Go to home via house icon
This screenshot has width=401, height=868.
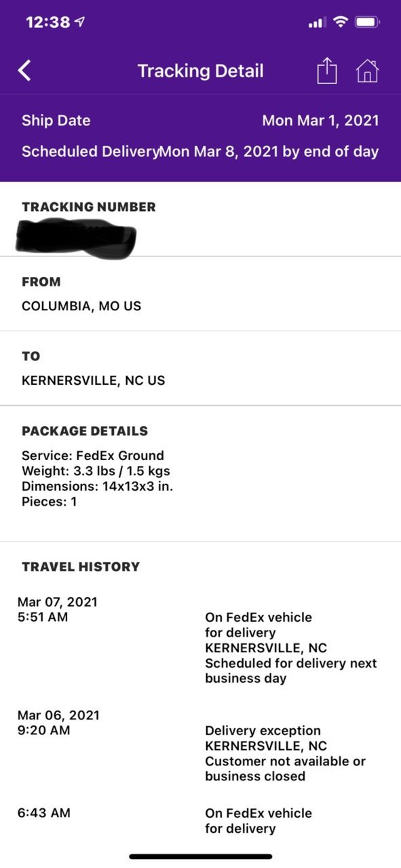coord(367,71)
